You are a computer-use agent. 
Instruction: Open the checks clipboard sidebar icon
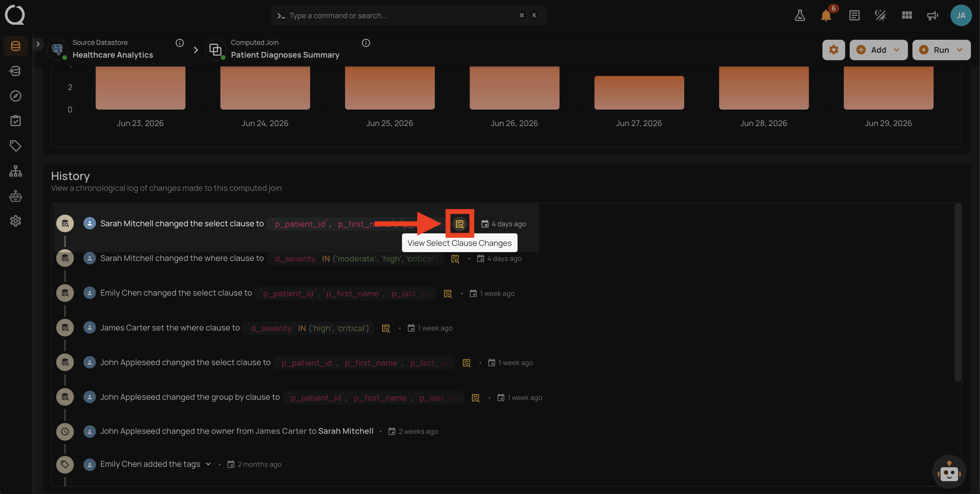(x=16, y=121)
